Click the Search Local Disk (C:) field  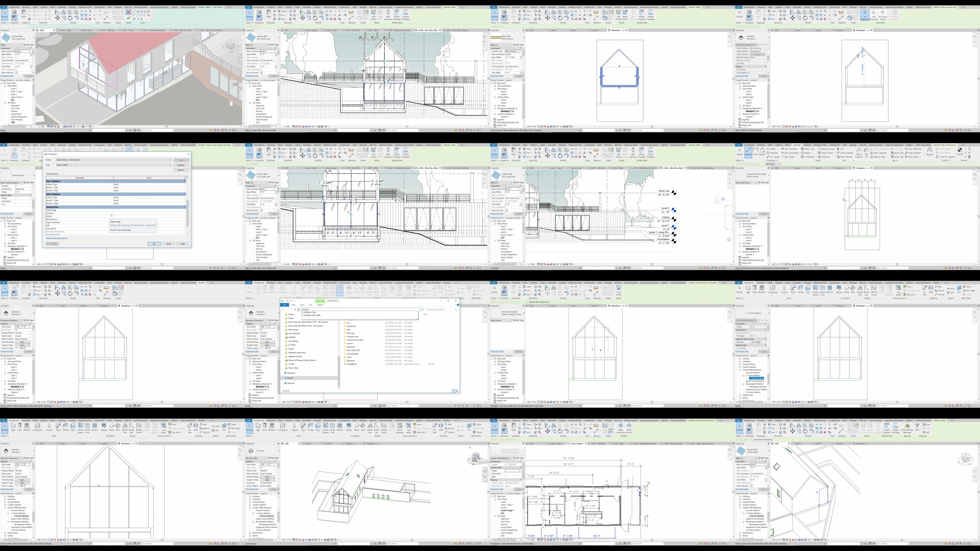[439, 309]
